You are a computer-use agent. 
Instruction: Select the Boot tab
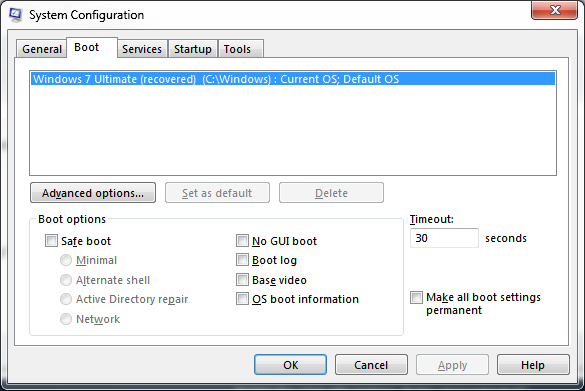92,47
